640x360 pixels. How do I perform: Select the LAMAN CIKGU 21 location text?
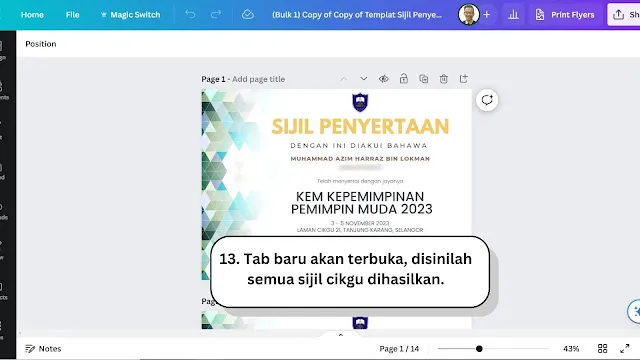[x=360, y=230]
